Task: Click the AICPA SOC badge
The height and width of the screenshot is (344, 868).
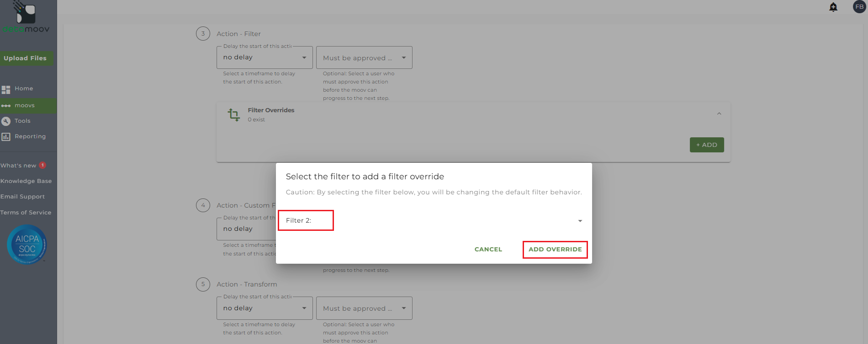Action: click(27, 245)
